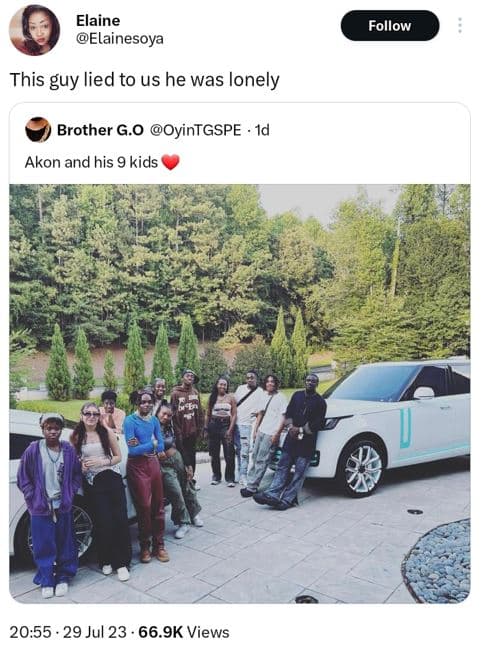
Task: Open Brother G.O's avatar
Action: coord(38,130)
